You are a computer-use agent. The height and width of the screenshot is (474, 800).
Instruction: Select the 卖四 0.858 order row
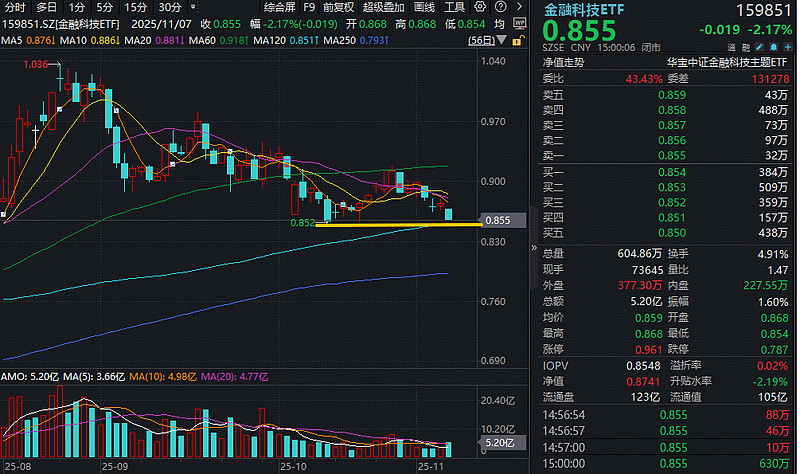pos(665,110)
